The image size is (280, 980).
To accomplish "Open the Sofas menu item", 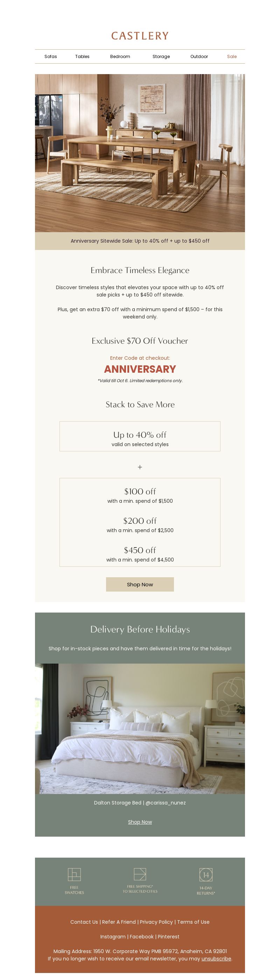I will click(51, 56).
